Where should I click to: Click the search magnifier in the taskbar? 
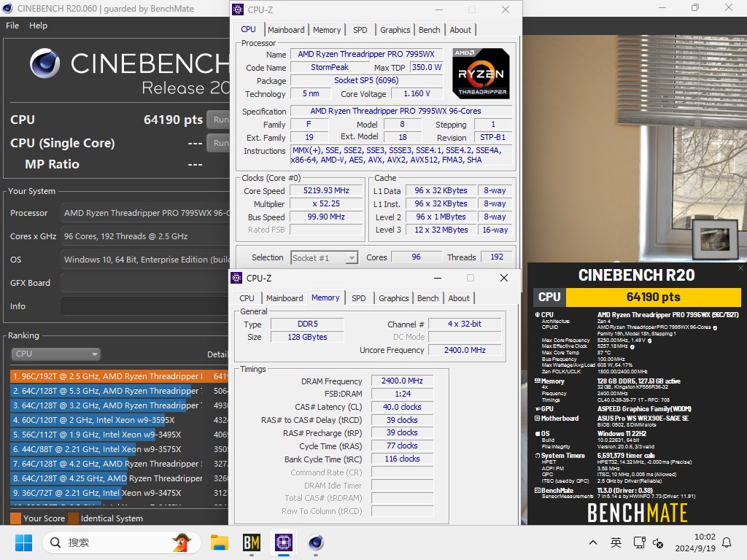pos(55,542)
